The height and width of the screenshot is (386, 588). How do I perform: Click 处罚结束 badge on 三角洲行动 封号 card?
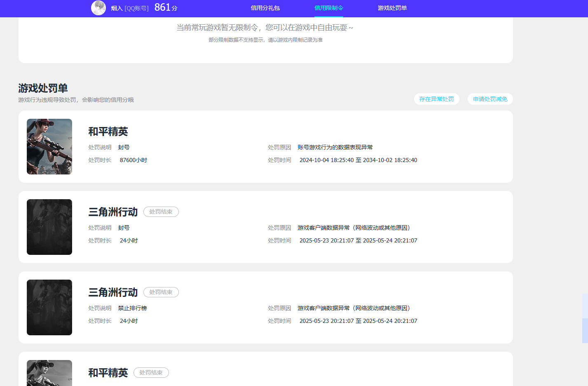[x=161, y=212]
